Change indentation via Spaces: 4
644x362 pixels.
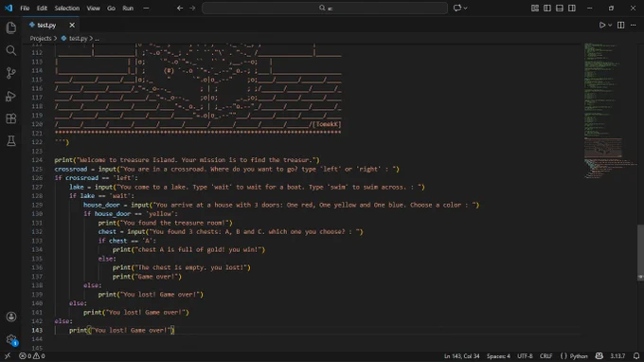[x=498, y=356]
